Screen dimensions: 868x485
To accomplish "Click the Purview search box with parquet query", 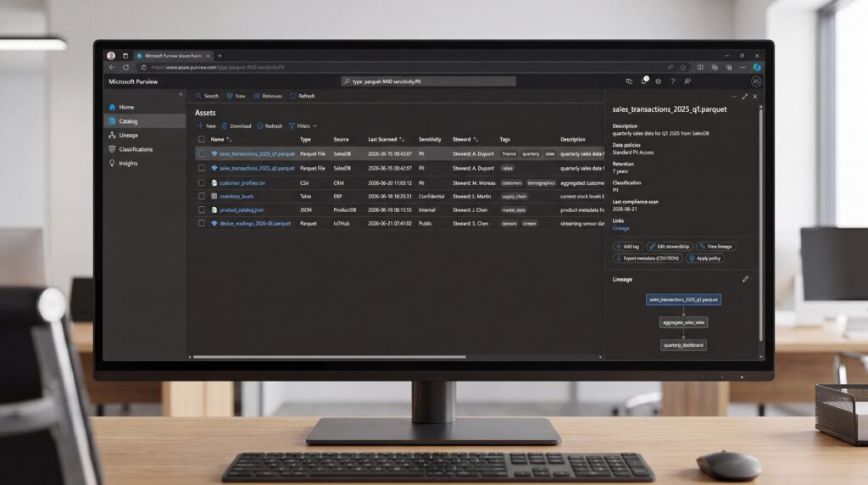I will click(428, 81).
